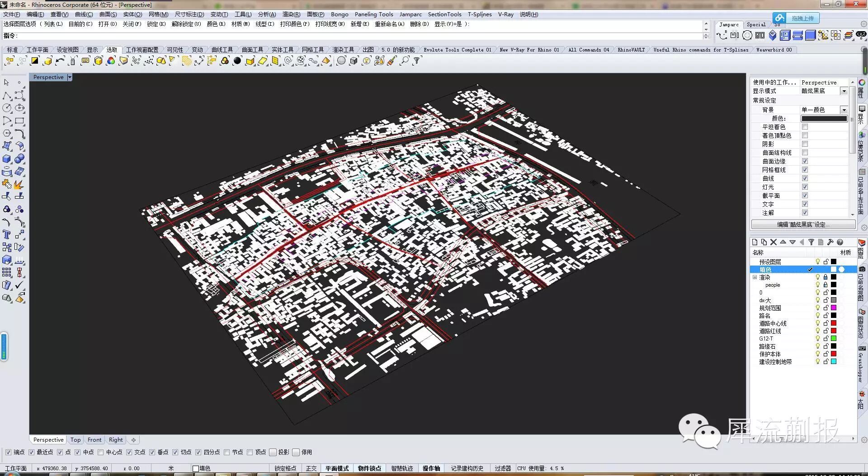Screen dimensions: 868x476
Task: Click the delete layer X icon
Action: click(x=773, y=243)
